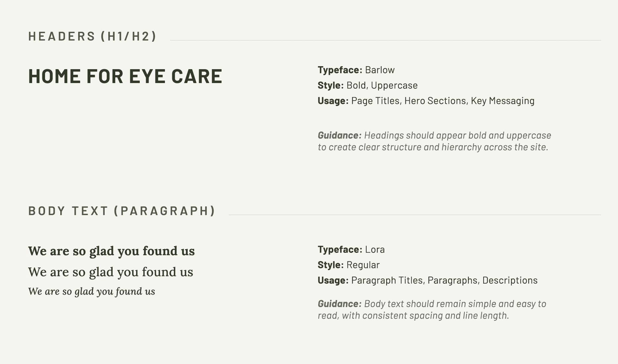The height and width of the screenshot is (364, 618).
Task: Click the HOME FOR EYE CARE heading sample
Action: [125, 76]
